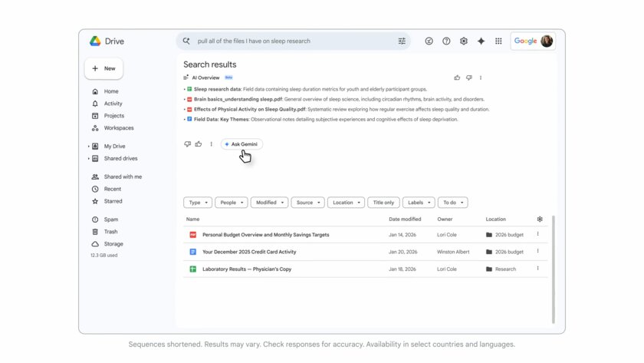Viewport: 644px width, 363px height.
Task: Open the Modified filter dropdown
Action: (x=269, y=203)
